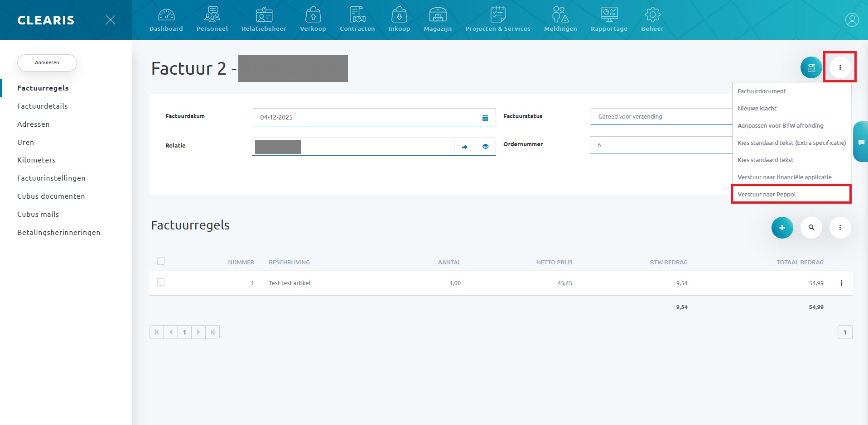Viewport: 868px width, 425px height.
Task: Select all invoice lines header checkbox
Action: tap(161, 261)
